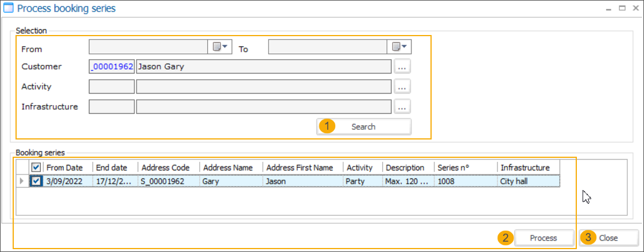Click the Customer name field Jason Gary
644x252 pixels.
click(263, 67)
